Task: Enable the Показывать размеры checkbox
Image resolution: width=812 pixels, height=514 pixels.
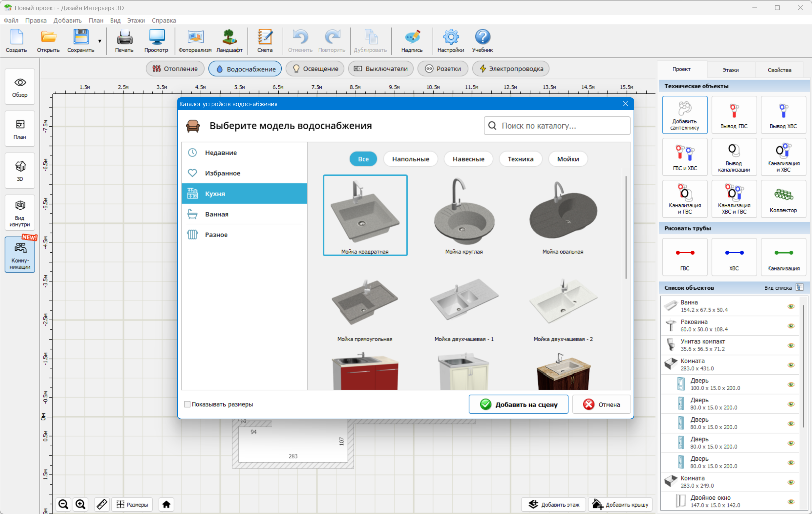Action: click(x=187, y=404)
